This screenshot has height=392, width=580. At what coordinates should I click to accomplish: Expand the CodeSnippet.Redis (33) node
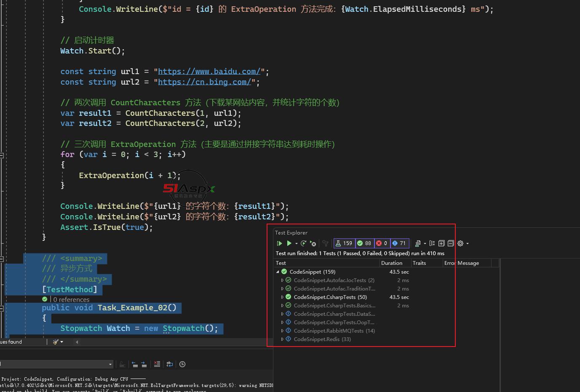tap(282, 339)
